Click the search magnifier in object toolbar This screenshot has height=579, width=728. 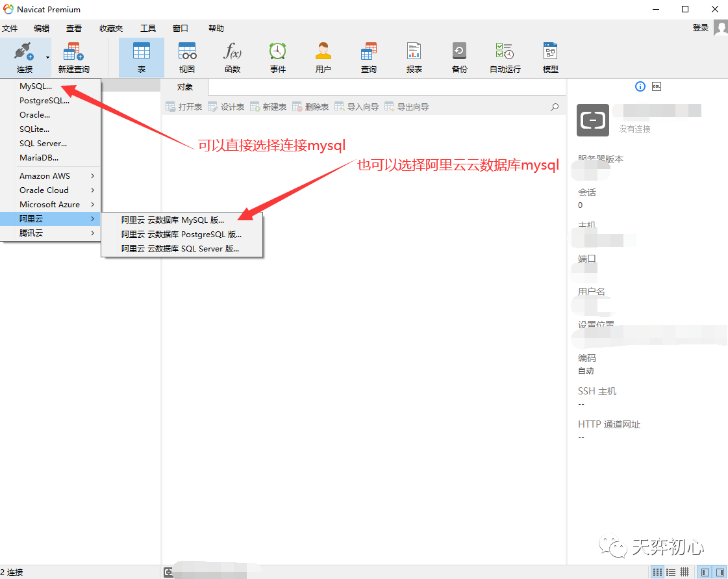[x=554, y=107]
